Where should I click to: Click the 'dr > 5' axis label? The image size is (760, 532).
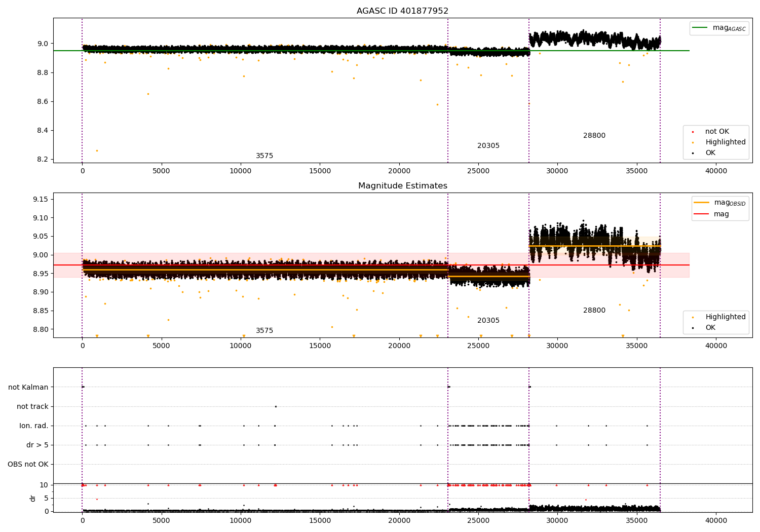(x=37, y=445)
